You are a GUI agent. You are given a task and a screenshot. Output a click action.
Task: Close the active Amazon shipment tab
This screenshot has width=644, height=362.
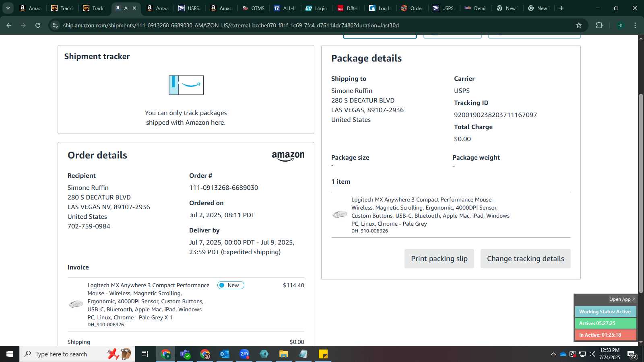(x=134, y=8)
